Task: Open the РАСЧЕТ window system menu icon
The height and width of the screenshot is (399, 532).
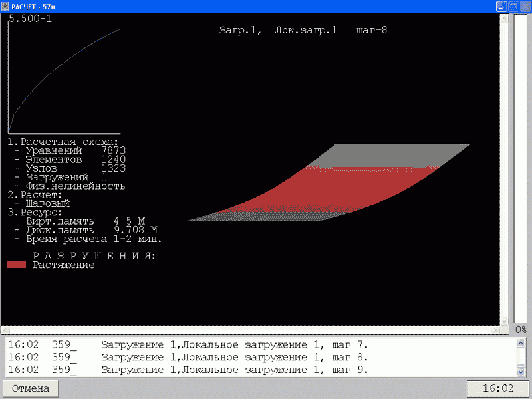Action: pos(6,6)
